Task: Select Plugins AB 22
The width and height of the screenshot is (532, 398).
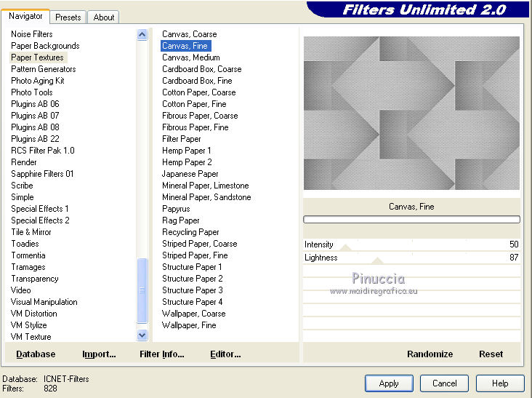Action: pyautogui.click(x=35, y=138)
